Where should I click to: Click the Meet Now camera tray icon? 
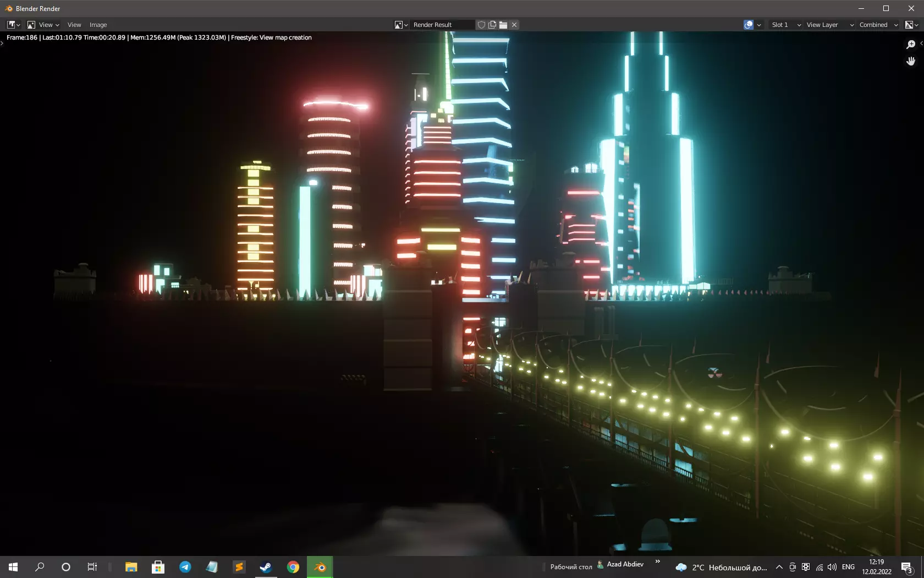coord(793,567)
